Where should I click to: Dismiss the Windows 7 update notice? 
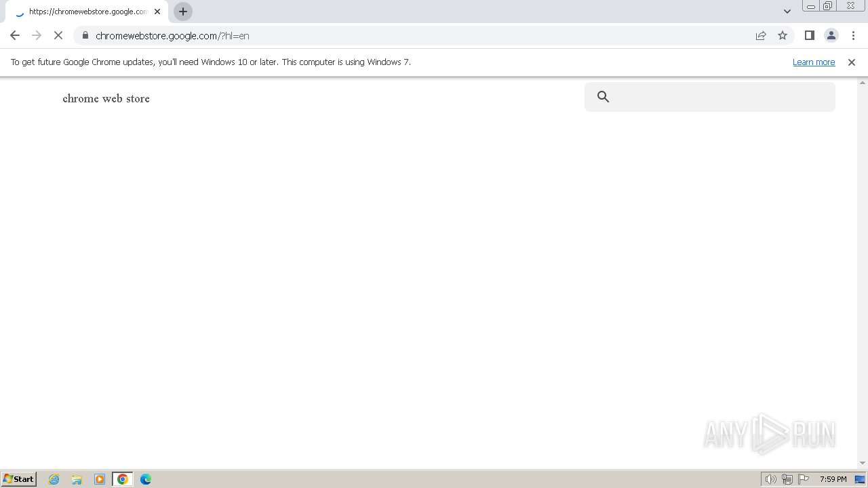(x=852, y=62)
